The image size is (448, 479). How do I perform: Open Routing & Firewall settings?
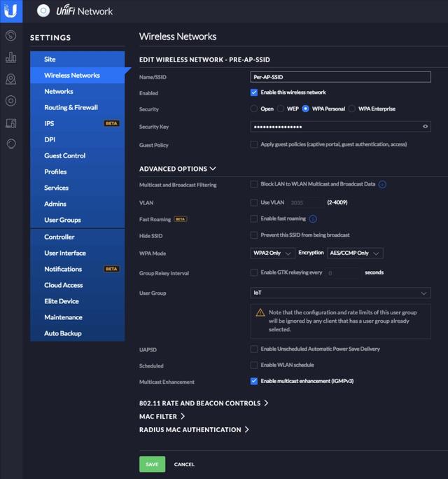click(78, 108)
